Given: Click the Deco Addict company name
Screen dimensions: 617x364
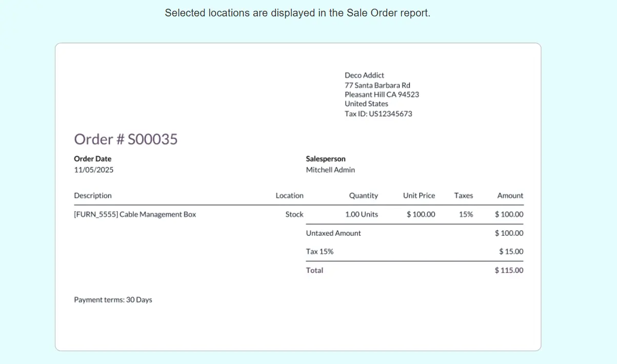Looking at the screenshot, I should [364, 75].
